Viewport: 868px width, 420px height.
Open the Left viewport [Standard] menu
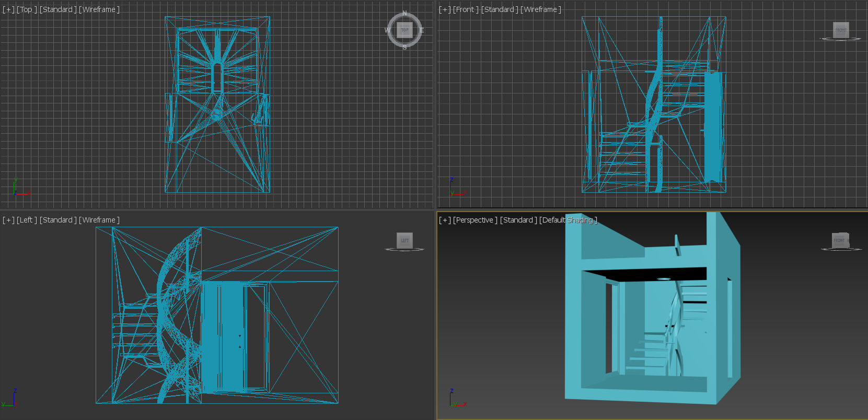point(58,220)
